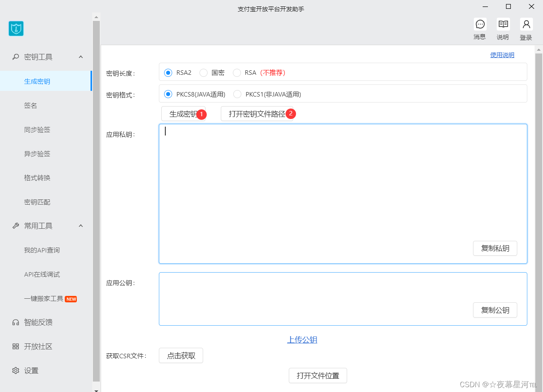Collapse the 常用工具 section chevron
543x392 pixels.
click(81, 226)
